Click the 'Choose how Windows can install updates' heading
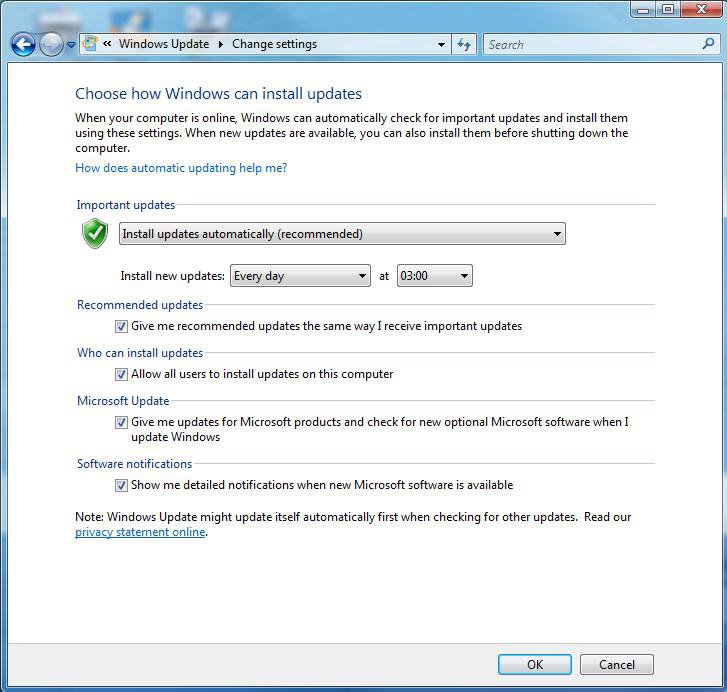727x692 pixels. pyautogui.click(x=218, y=94)
